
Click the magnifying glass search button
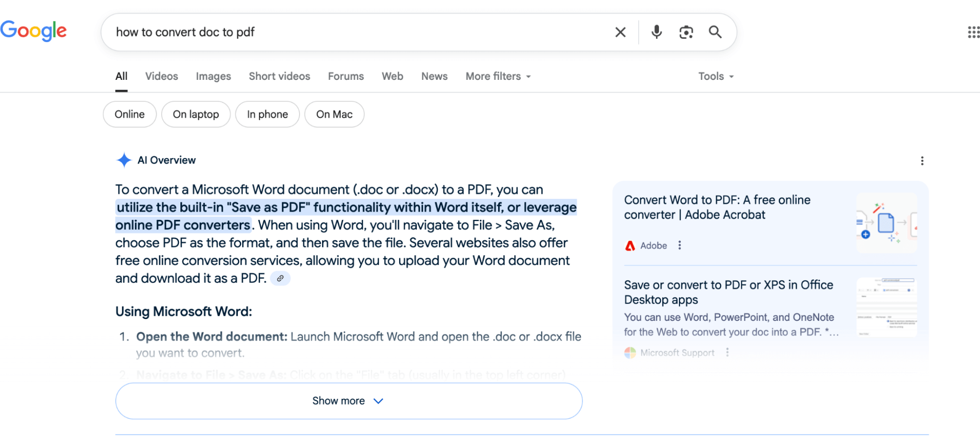coord(715,32)
